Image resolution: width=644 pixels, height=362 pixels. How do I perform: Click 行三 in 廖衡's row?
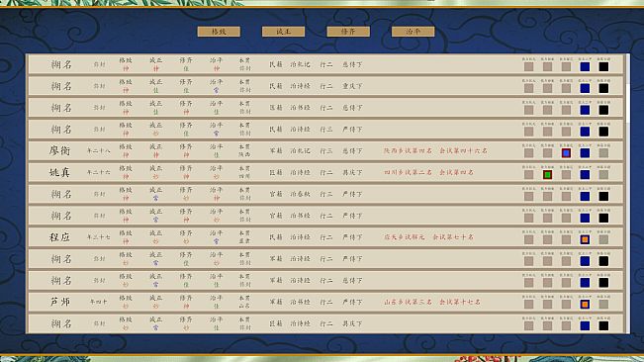tap(326, 150)
